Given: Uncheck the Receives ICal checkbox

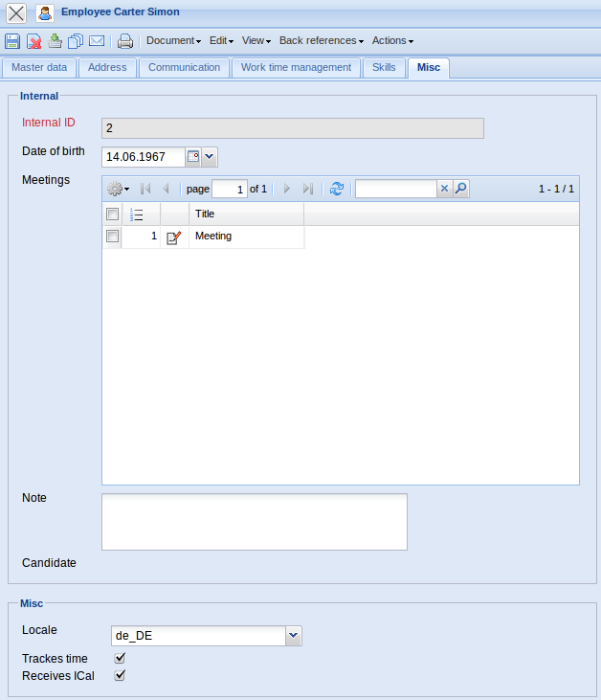Looking at the screenshot, I should pyautogui.click(x=120, y=676).
